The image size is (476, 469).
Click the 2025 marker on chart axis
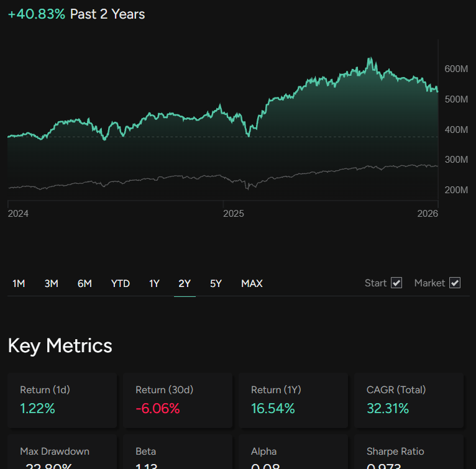click(x=234, y=214)
